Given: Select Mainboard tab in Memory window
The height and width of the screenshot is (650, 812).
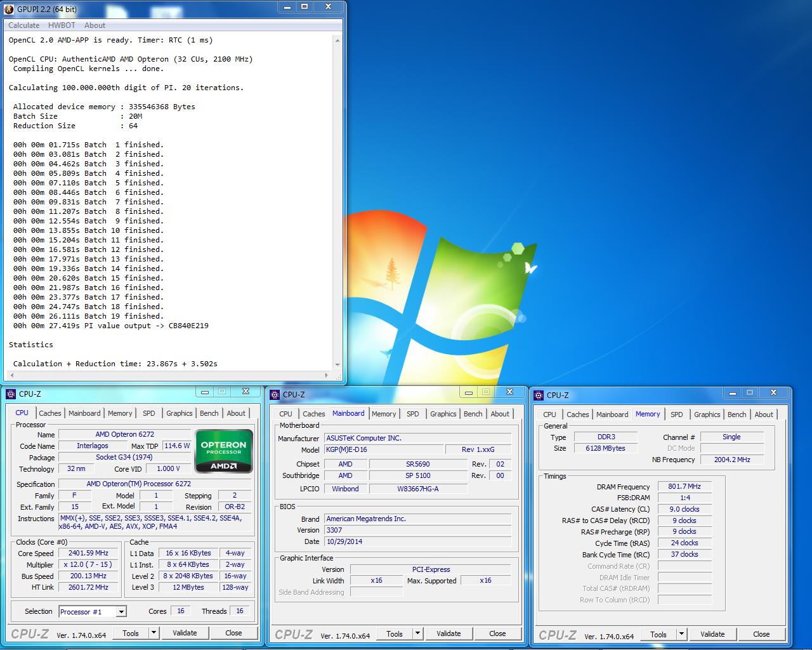Looking at the screenshot, I should (x=612, y=415).
